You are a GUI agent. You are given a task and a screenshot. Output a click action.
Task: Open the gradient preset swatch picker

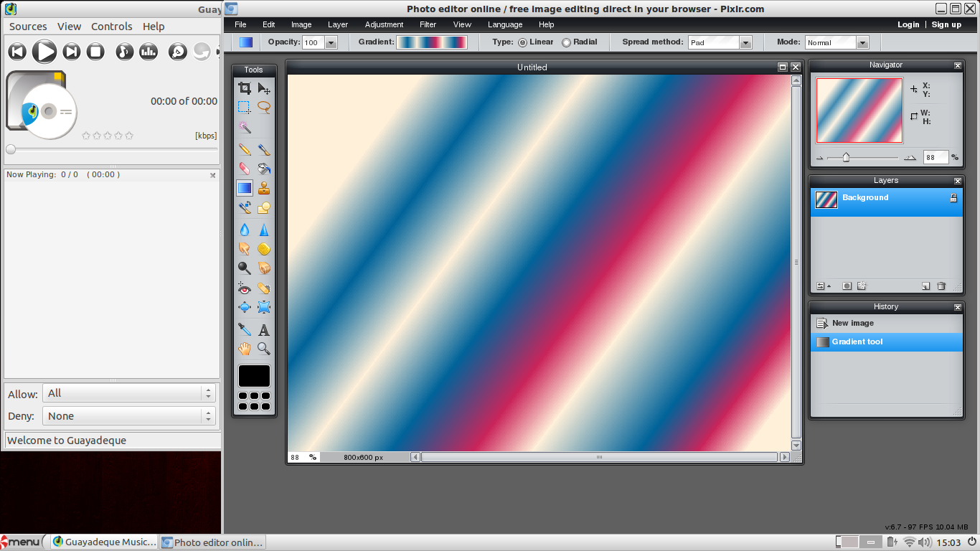(x=432, y=42)
